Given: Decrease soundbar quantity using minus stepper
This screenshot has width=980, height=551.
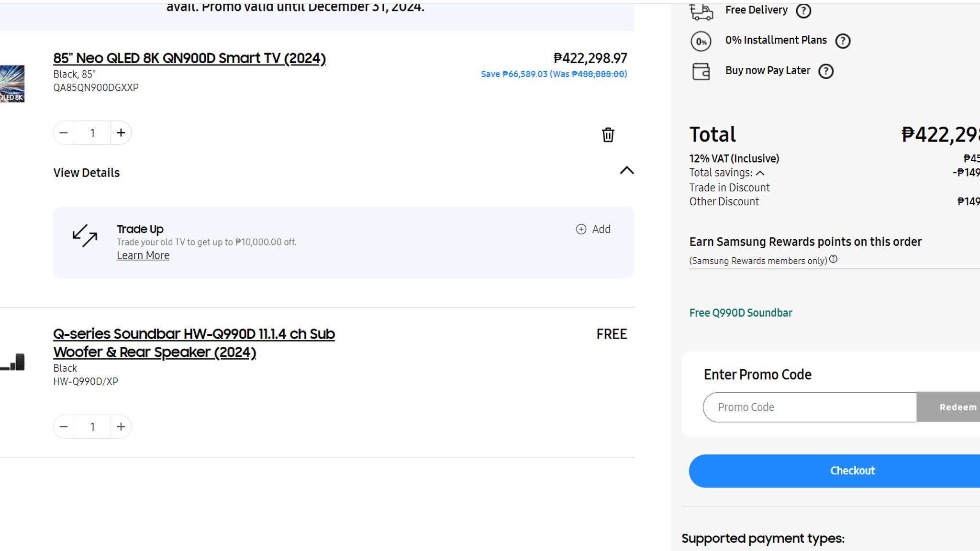Looking at the screenshot, I should click(64, 427).
